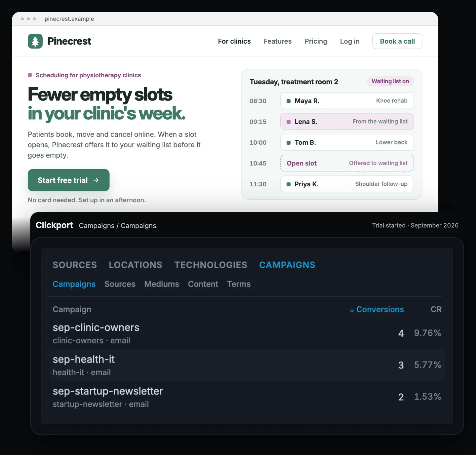Switch to the Content sub-tab
Viewport: 476px width, 455px height.
coord(203,284)
